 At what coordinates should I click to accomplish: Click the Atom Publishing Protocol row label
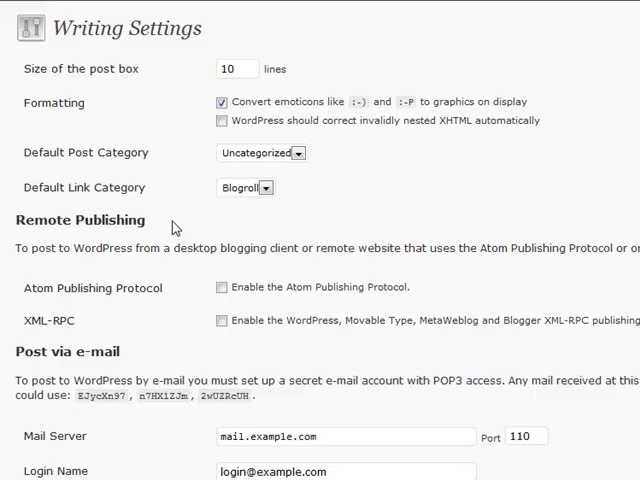[x=93, y=288]
